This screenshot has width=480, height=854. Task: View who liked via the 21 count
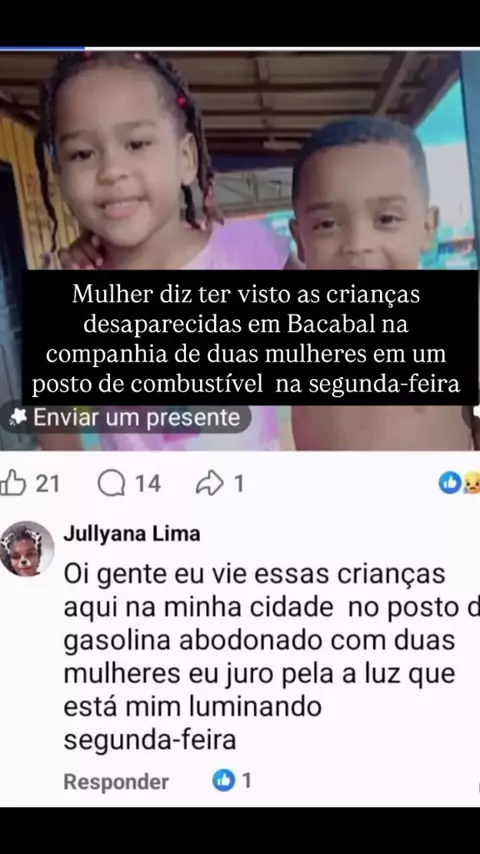click(x=47, y=484)
